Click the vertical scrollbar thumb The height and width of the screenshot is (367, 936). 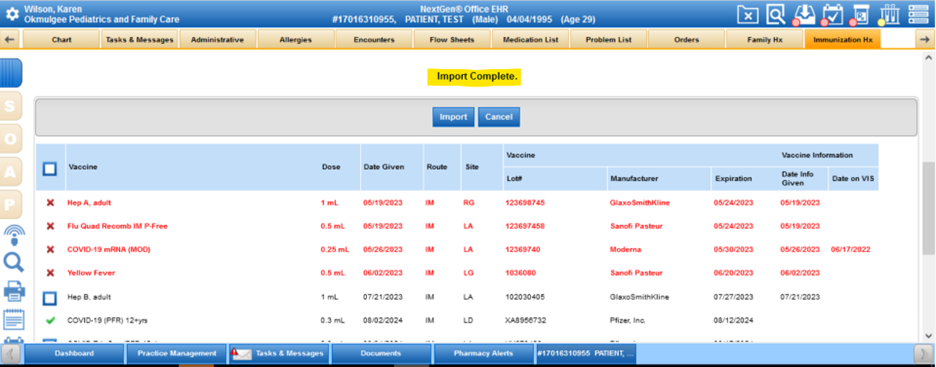click(x=928, y=208)
